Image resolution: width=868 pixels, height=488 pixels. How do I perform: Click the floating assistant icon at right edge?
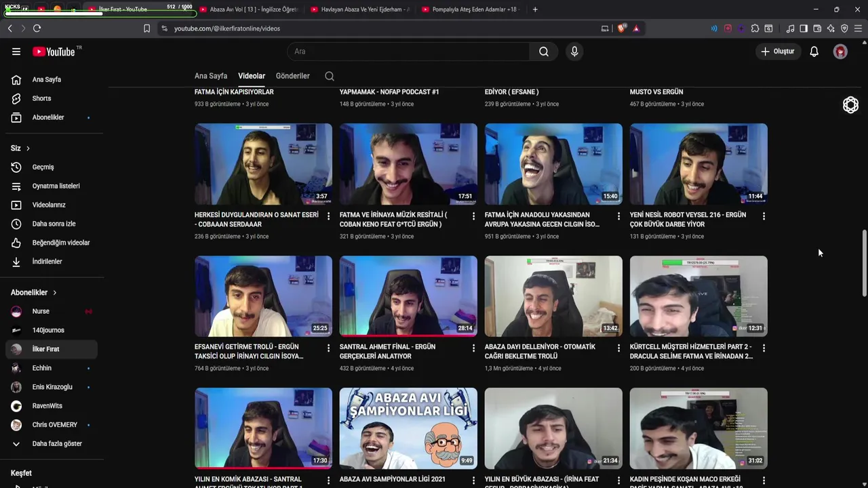[x=850, y=105]
